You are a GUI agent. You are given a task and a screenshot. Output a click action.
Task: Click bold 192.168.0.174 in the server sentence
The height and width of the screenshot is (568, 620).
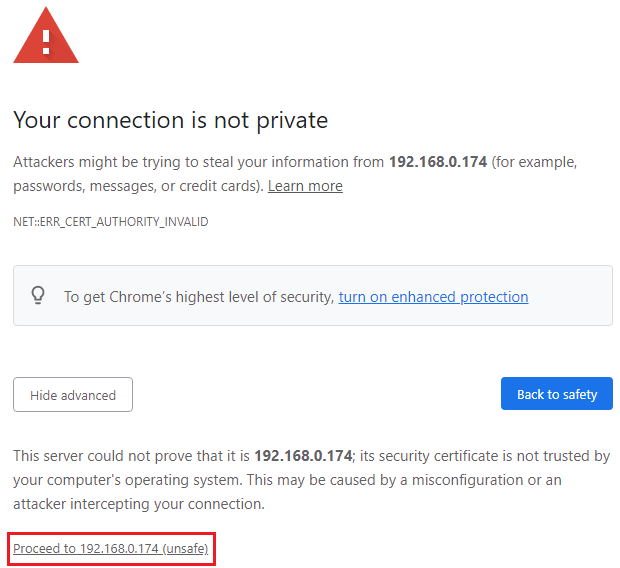pos(303,456)
